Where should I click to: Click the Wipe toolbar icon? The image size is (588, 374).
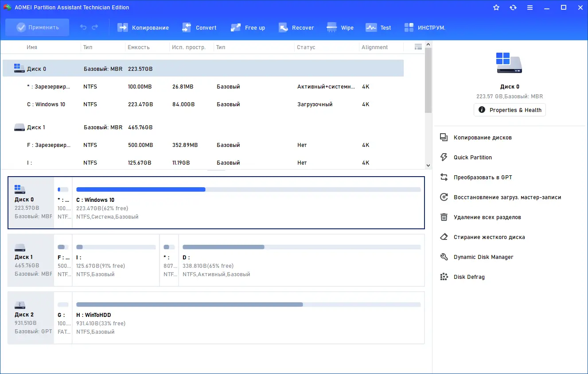pos(332,27)
